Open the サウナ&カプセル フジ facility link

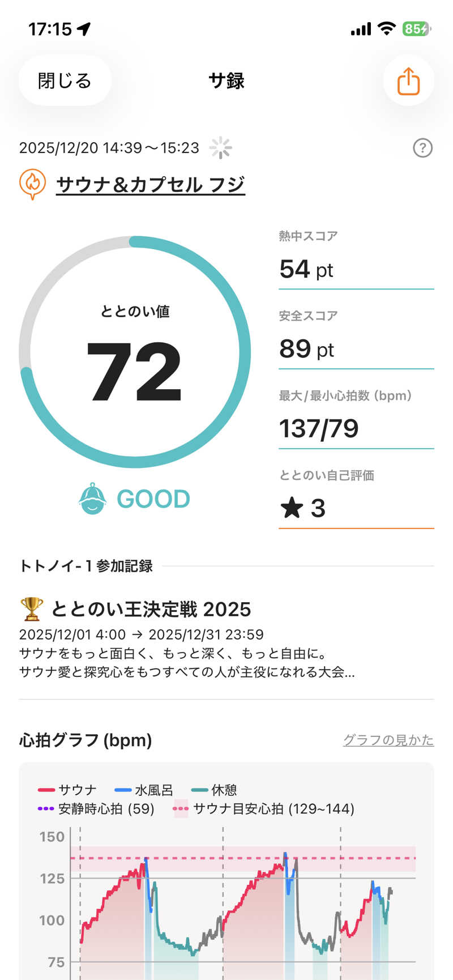pos(151,185)
